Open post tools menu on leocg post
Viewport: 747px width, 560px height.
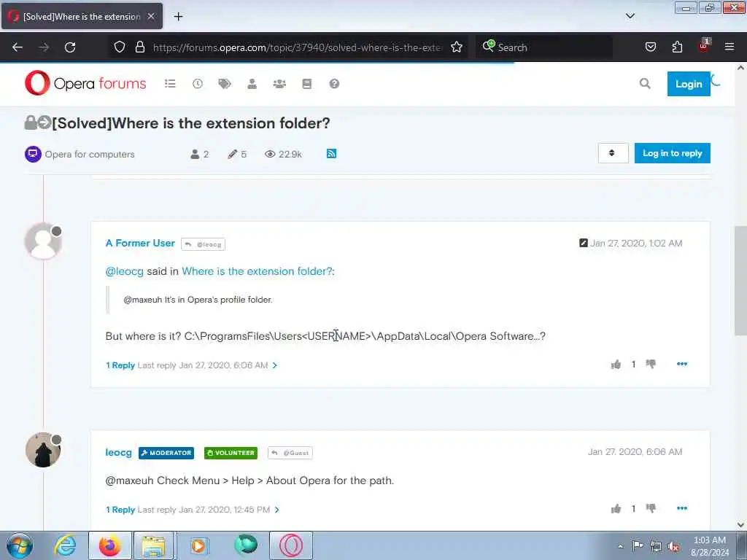click(682, 508)
